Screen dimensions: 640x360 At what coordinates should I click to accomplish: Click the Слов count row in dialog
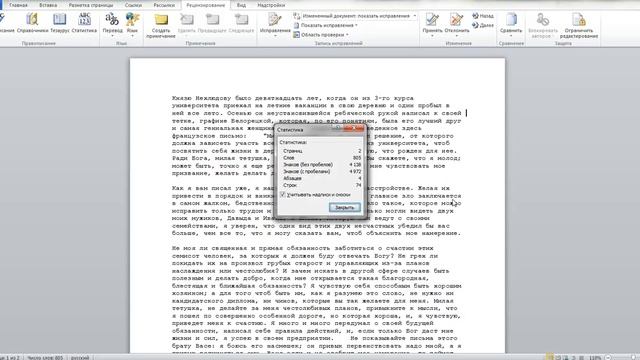(x=322, y=158)
